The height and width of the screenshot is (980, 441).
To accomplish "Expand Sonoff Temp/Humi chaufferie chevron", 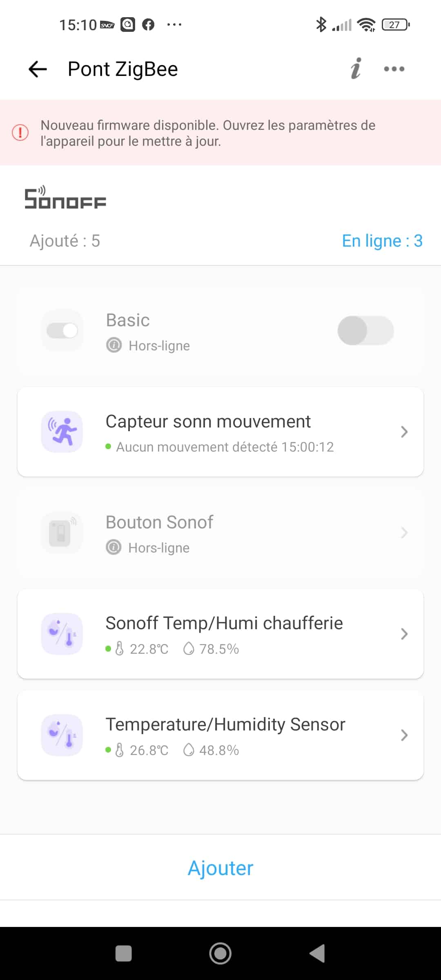I will (x=404, y=634).
